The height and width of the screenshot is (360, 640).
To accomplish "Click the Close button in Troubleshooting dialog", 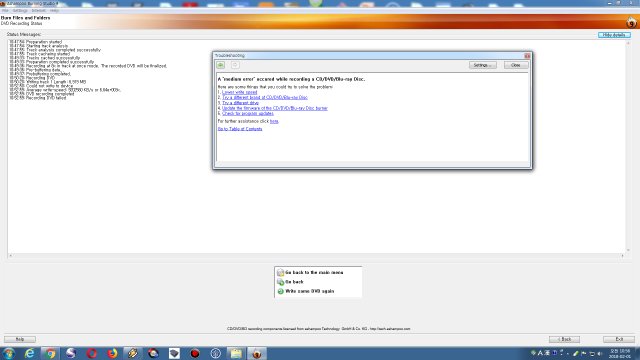I will tap(516, 65).
